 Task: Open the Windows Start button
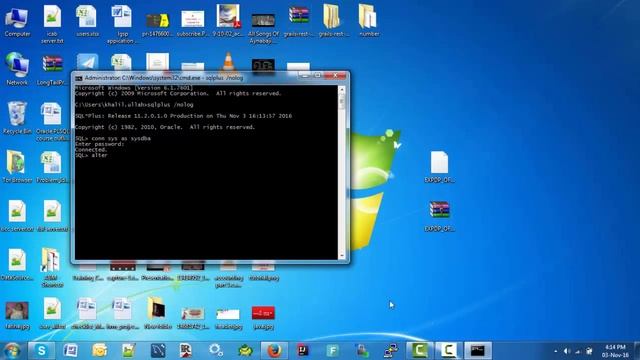12,351
